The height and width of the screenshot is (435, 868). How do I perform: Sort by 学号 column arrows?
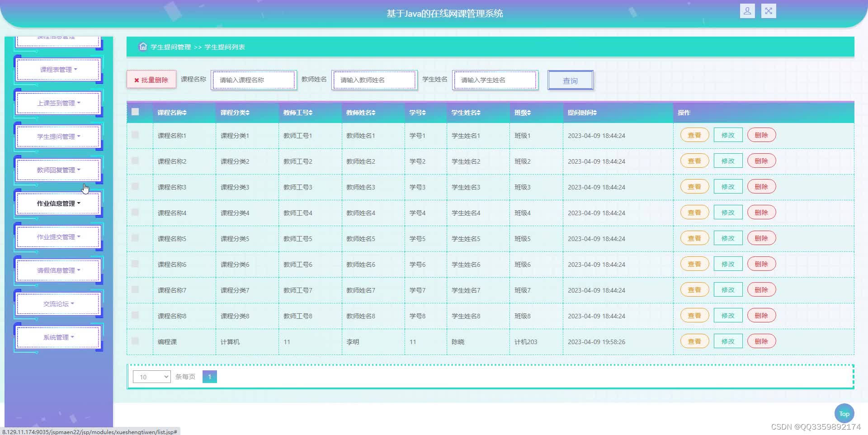tap(424, 113)
